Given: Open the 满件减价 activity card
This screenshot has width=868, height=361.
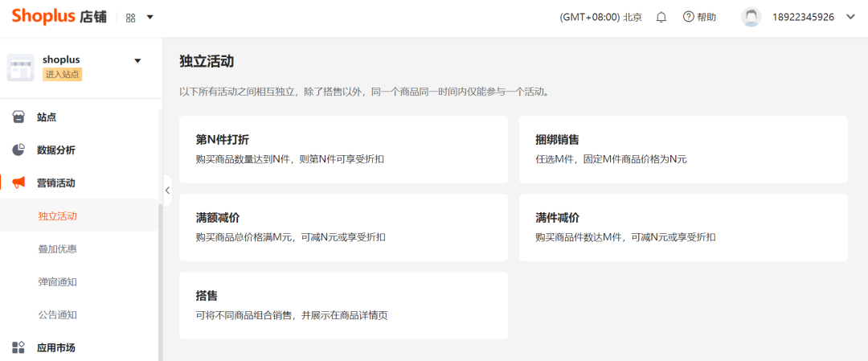Looking at the screenshot, I should click(x=683, y=227).
